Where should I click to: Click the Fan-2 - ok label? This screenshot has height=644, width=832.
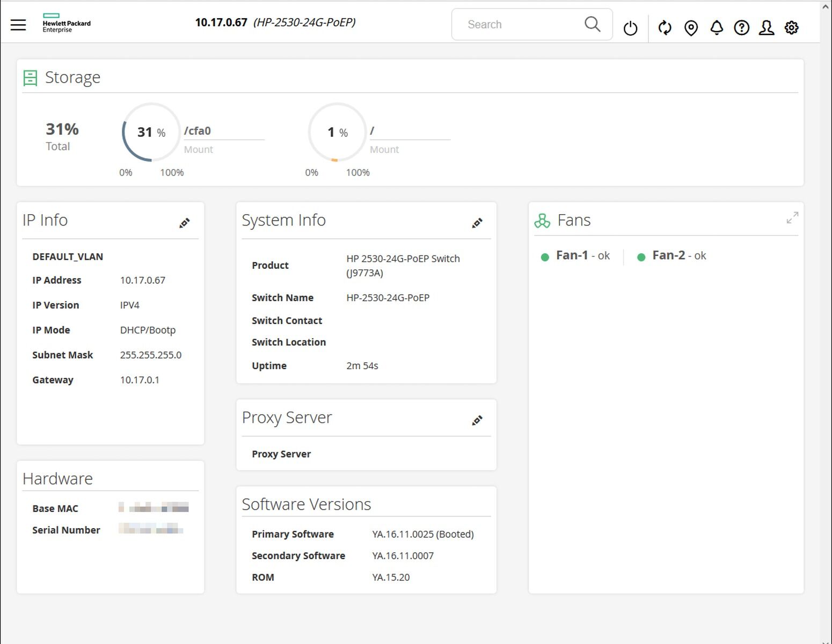pos(679,255)
